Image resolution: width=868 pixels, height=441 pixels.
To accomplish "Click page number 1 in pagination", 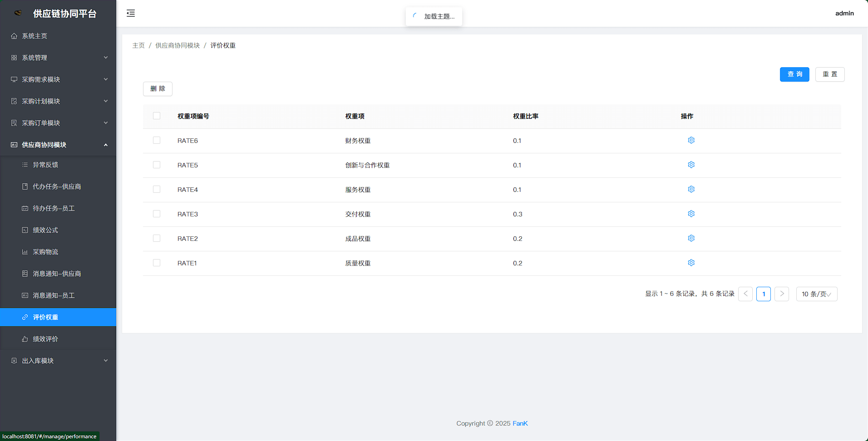I will click(x=763, y=294).
